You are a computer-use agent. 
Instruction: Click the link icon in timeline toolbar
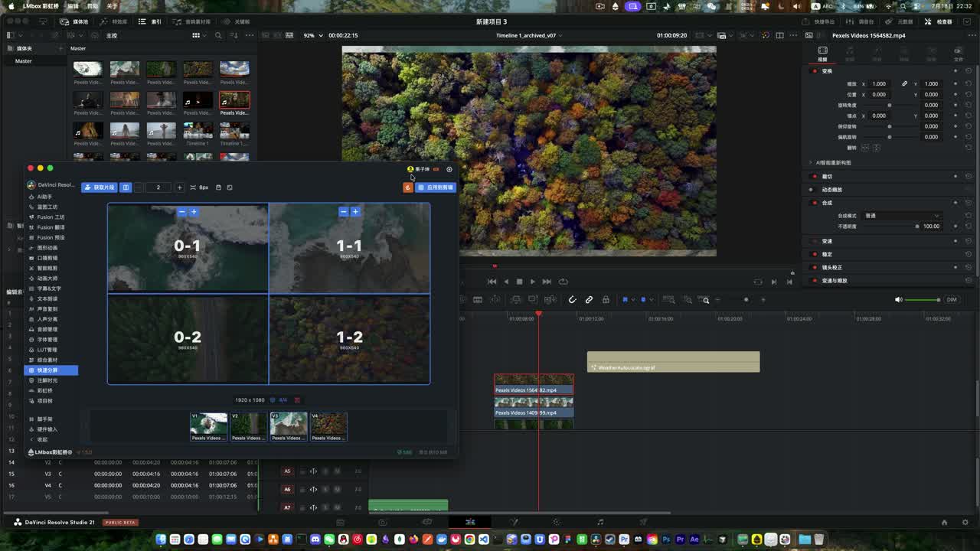click(589, 300)
